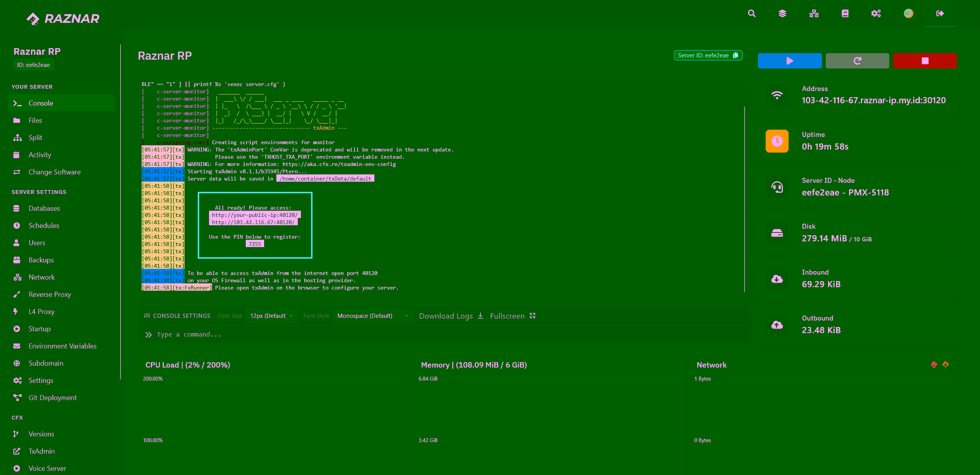Screen dimensions: 980x475
Task: Open Voice Server page
Action: (x=61, y=468)
